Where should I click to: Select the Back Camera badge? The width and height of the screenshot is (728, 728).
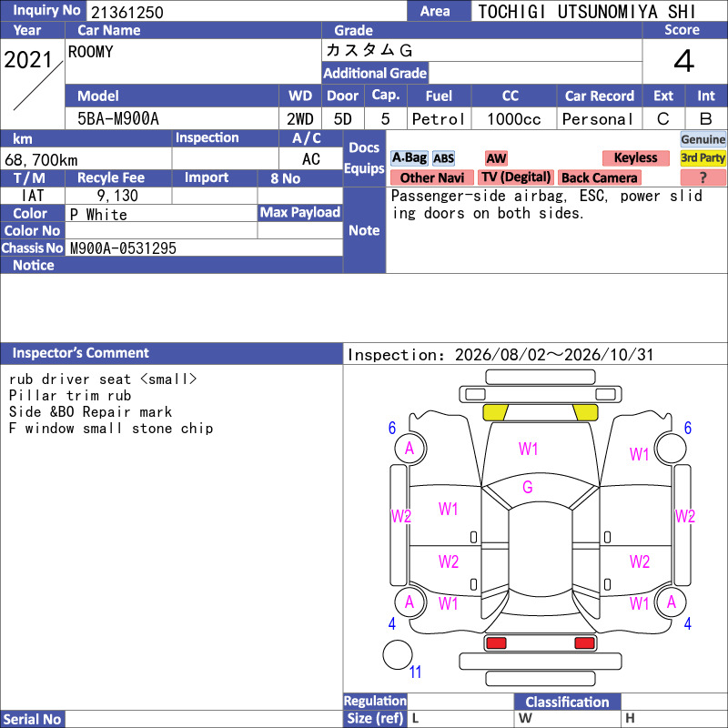[600, 177]
